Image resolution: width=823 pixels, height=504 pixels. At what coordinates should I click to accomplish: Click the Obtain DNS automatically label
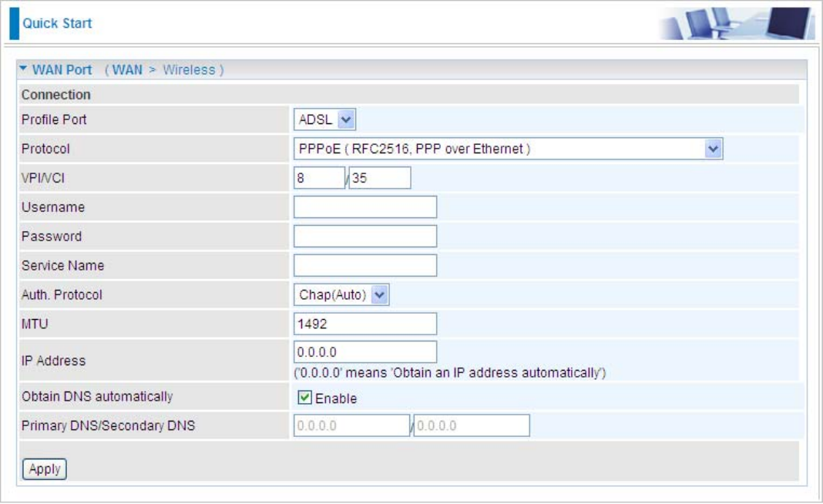(x=97, y=396)
